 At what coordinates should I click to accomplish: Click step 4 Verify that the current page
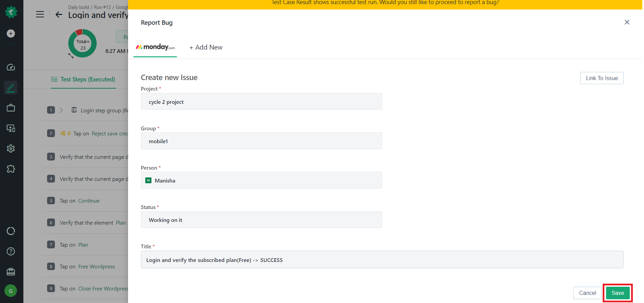[x=94, y=179]
